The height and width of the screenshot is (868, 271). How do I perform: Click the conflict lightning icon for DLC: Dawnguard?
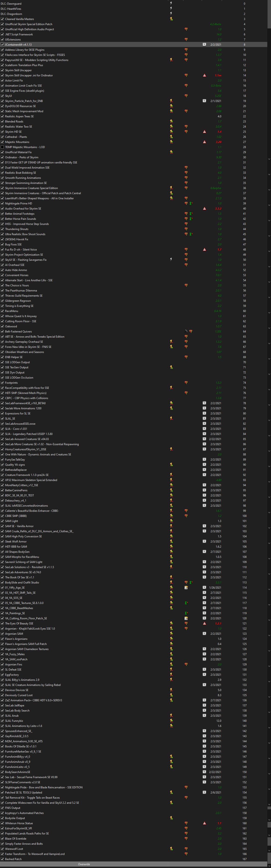click(x=171, y=3)
